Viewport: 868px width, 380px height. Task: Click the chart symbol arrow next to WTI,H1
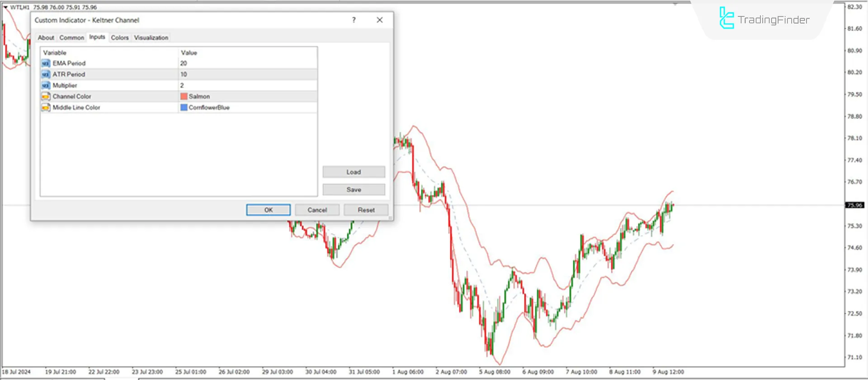pos(5,7)
